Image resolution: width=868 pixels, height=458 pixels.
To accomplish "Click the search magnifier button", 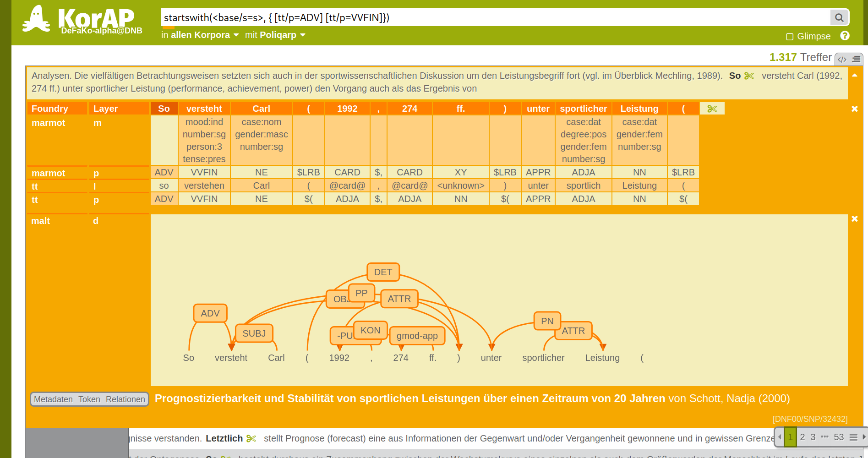I will coord(839,17).
